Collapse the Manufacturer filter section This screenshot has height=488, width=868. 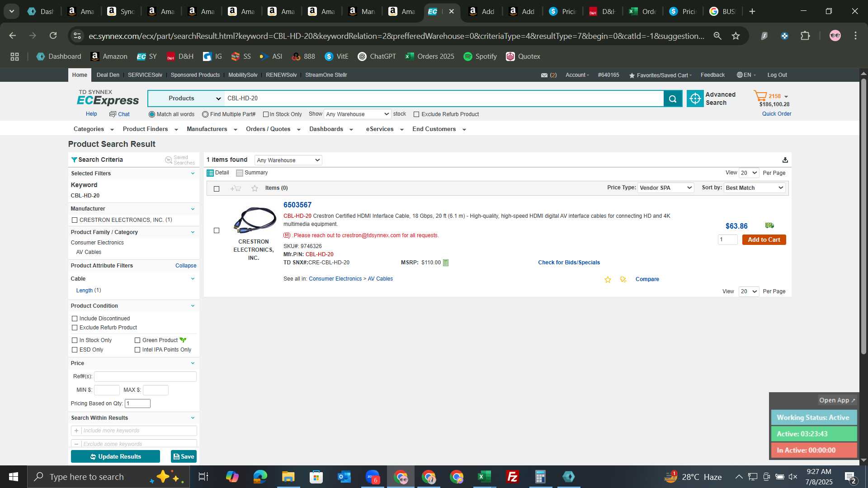193,209
